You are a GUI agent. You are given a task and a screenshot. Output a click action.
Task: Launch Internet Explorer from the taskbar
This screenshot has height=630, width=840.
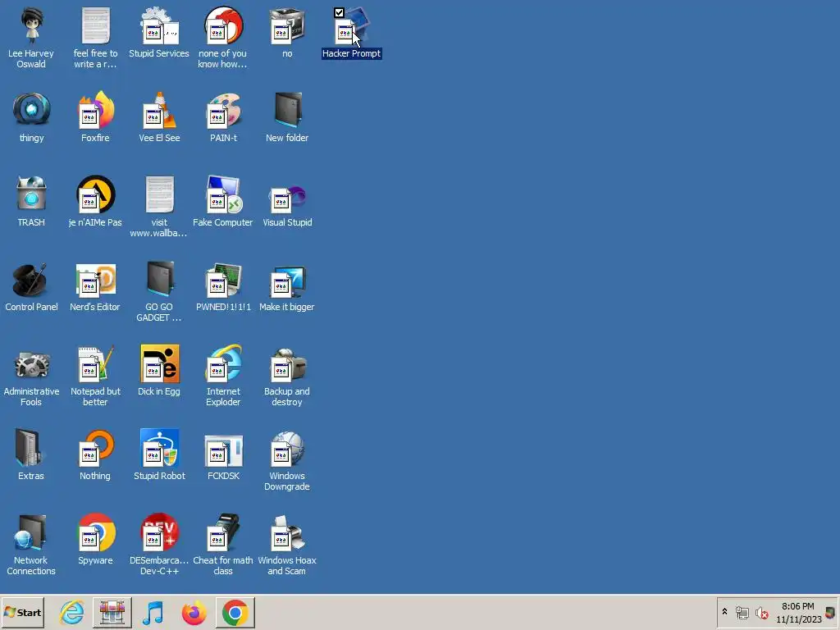71,612
